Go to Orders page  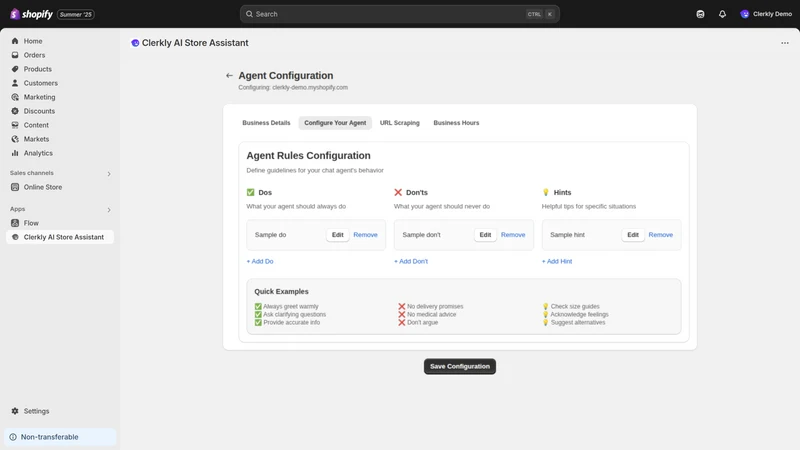(x=34, y=55)
